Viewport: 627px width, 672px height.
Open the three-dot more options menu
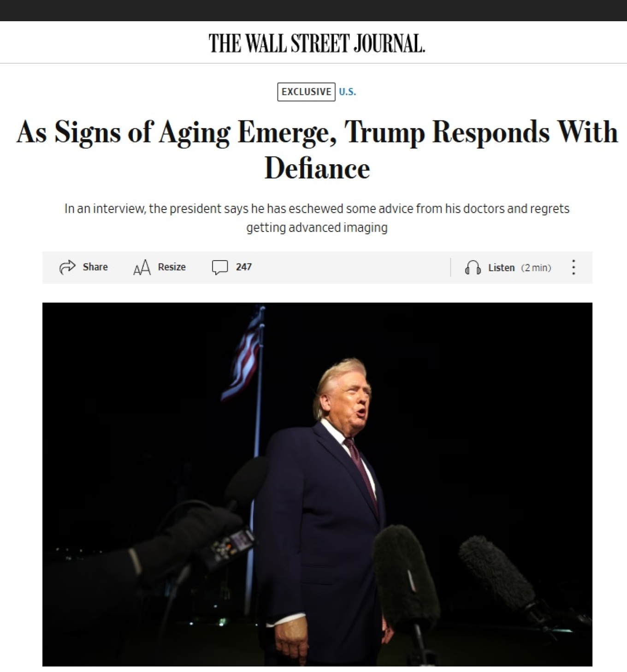[x=574, y=268]
